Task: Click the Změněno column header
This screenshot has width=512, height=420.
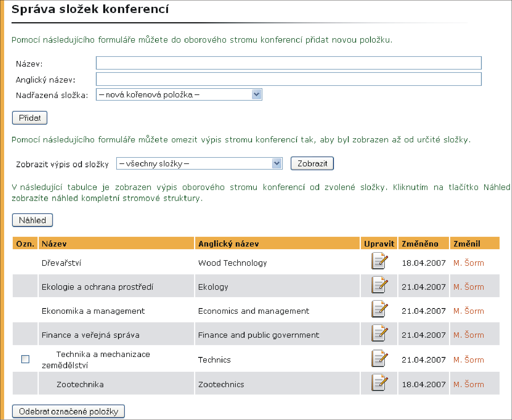Action: 423,244
